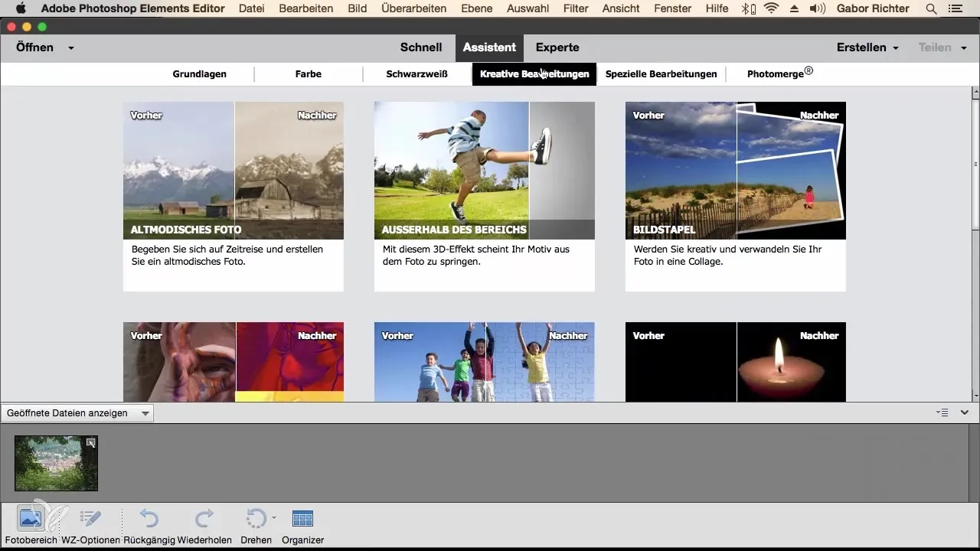Select Spezielle Bearbeitungen tab

click(661, 74)
